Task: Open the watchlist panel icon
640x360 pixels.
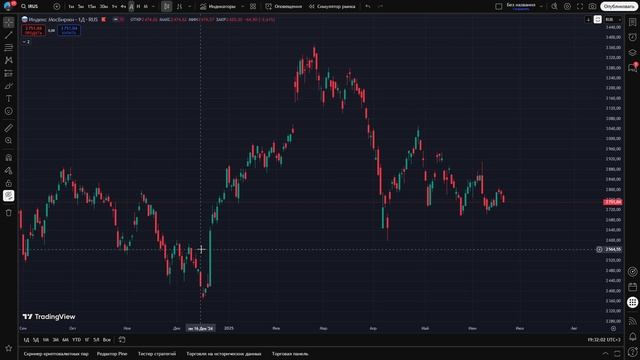Action: coord(632,22)
